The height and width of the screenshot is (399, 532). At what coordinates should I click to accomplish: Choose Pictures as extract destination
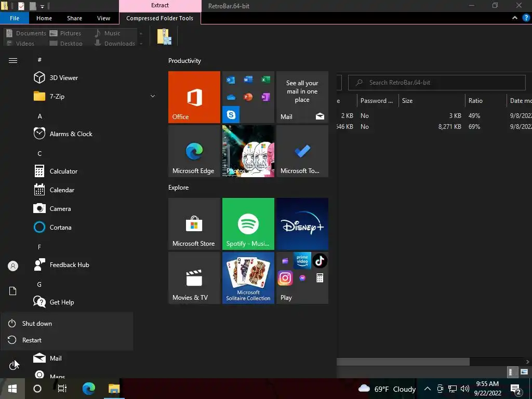tap(65, 33)
